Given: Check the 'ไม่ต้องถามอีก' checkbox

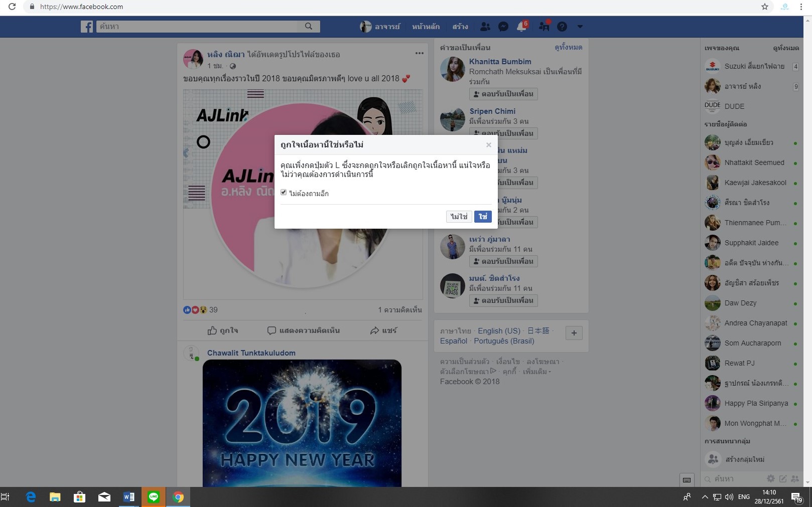Looking at the screenshot, I should (284, 193).
